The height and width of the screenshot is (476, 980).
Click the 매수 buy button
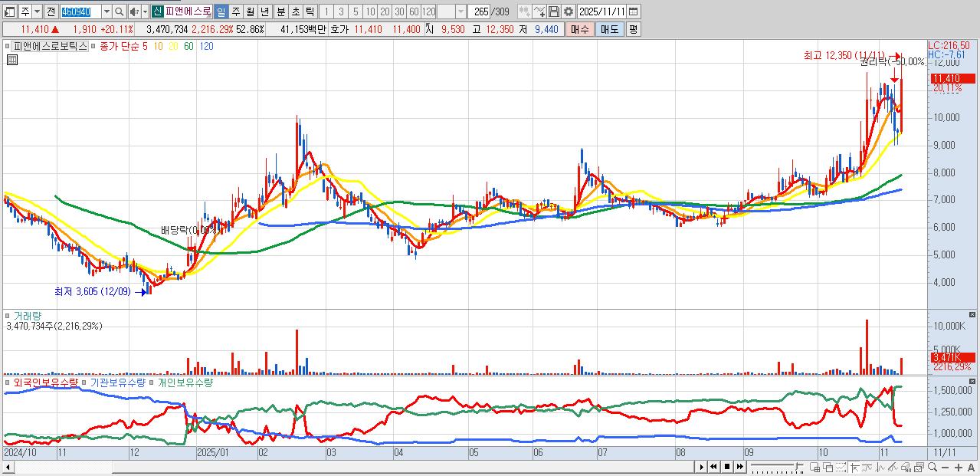pyautogui.click(x=579, y=29)
